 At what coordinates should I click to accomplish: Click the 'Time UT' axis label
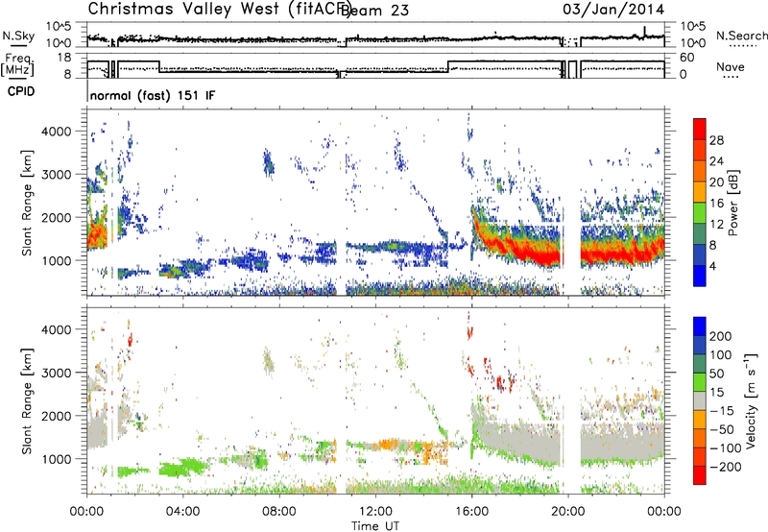pyautogui.click(x=375, y=525)
